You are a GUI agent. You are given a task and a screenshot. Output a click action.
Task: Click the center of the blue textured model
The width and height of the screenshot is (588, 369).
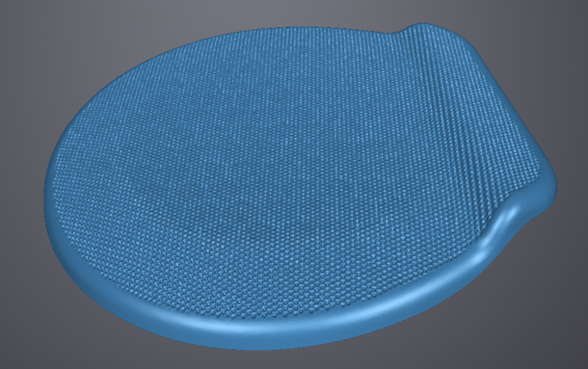287,184
